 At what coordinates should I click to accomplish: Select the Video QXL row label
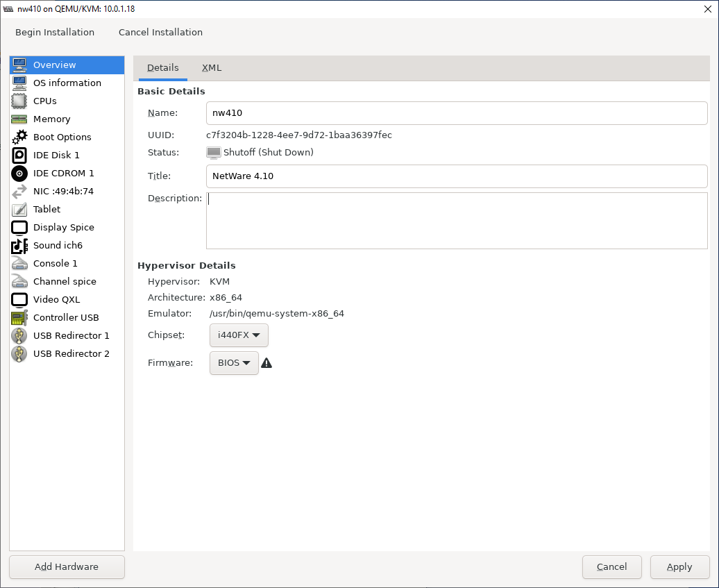(56, 299)
